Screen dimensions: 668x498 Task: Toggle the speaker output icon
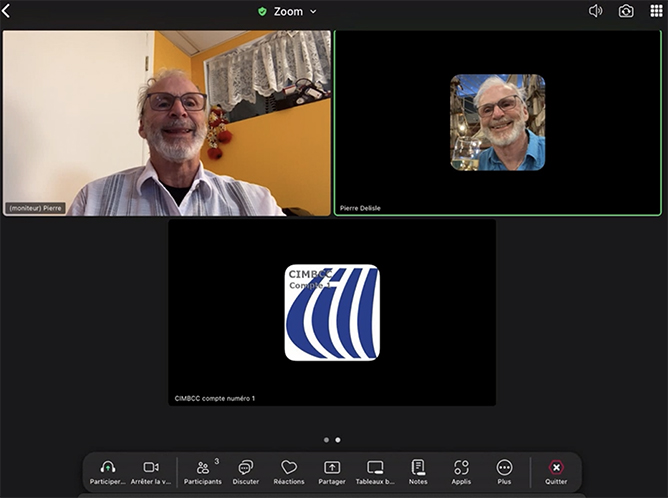point(596,11)
